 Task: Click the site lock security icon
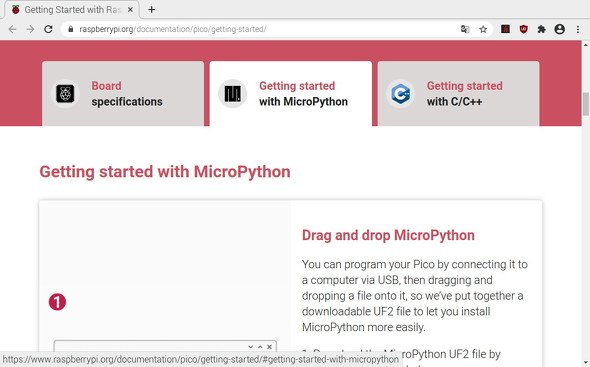[x=70, y=29]
